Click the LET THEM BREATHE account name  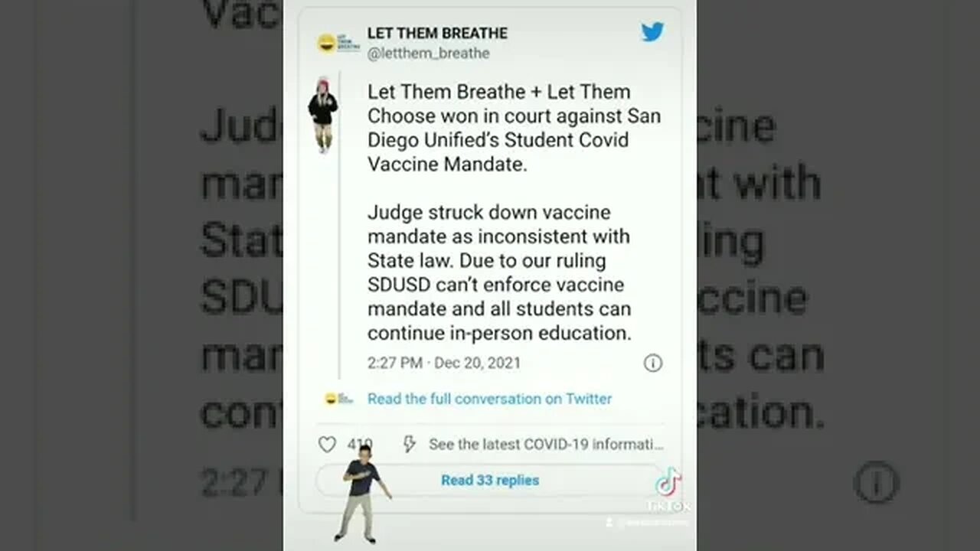(x=437, y=34)
